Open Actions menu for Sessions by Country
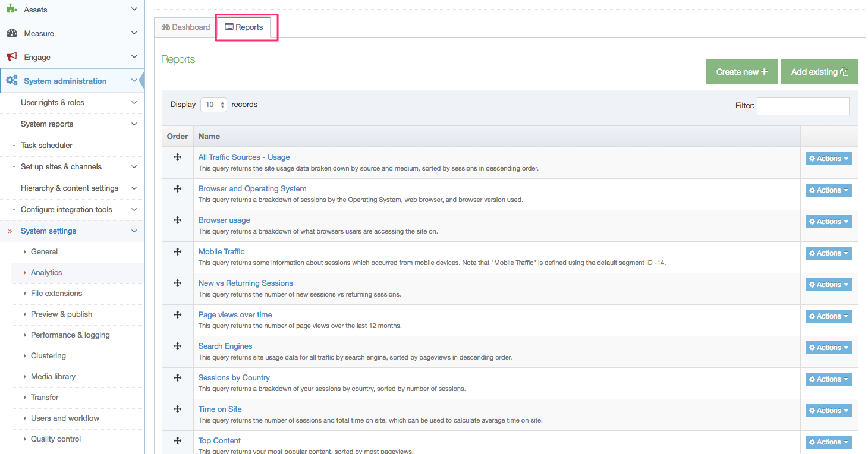Image resolution: width=868 pixels, height=454 pixels. [x=828, y=379]
